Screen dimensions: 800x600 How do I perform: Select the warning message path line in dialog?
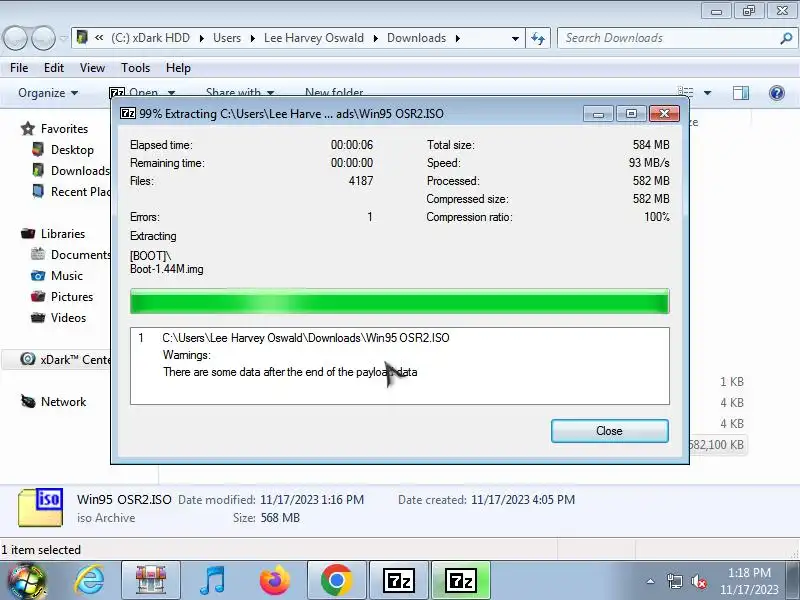306,338
